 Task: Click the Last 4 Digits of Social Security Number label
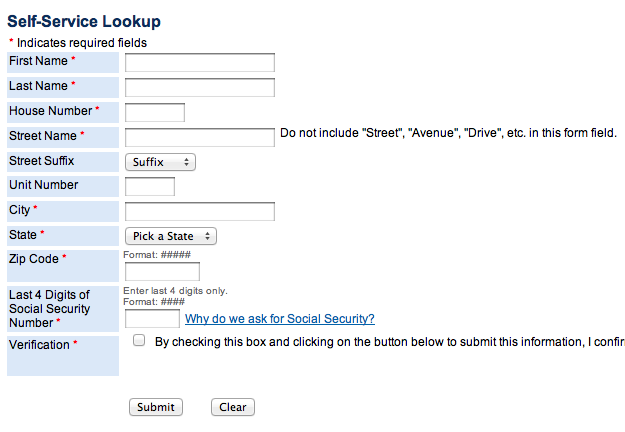48,308
